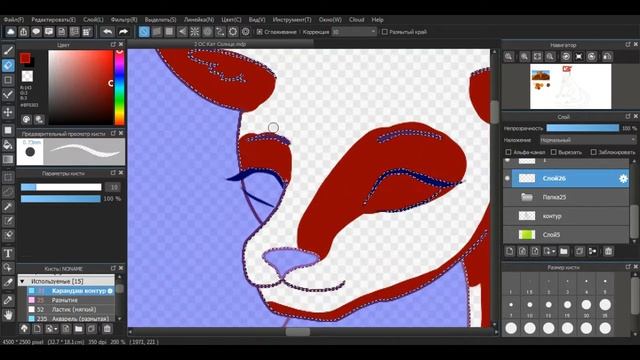This screenshot has height=360, width=640.
Task: Select the Карандаш контур brush
Action: [x=71, y=291]
